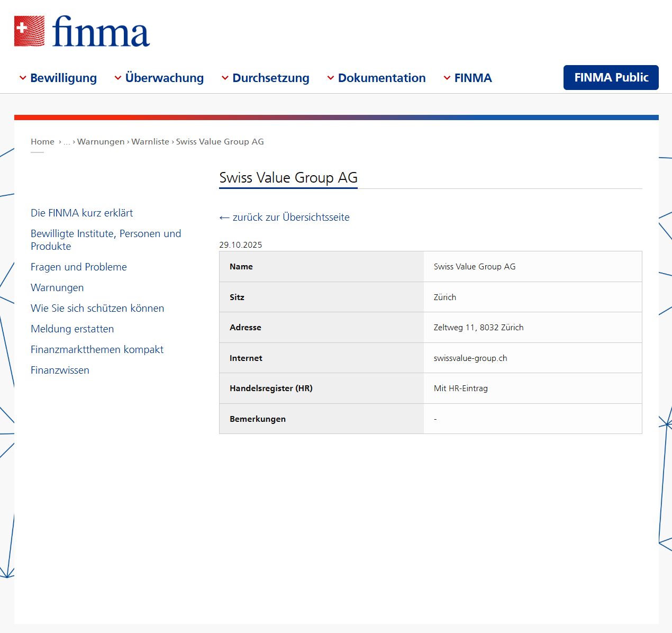Click the Internet row label
This screenshot has width=672, height=633.
[246, 358]
